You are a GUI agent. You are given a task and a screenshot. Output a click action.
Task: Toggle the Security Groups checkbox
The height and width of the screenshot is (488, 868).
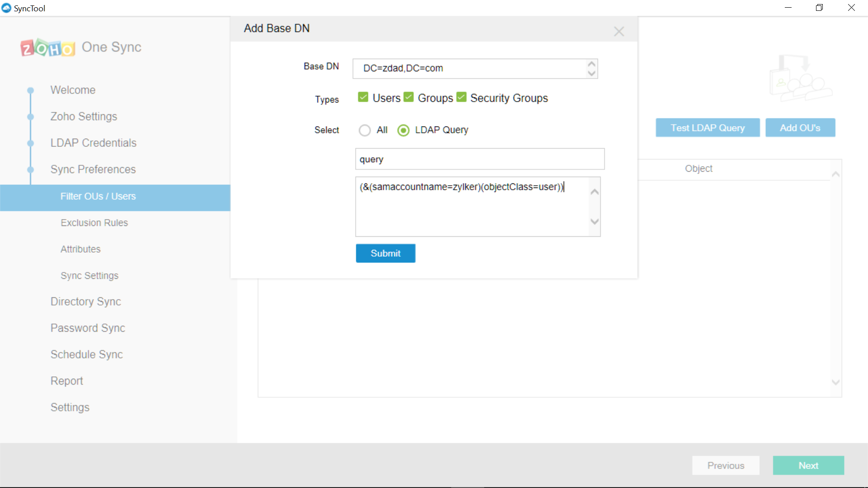461,98
